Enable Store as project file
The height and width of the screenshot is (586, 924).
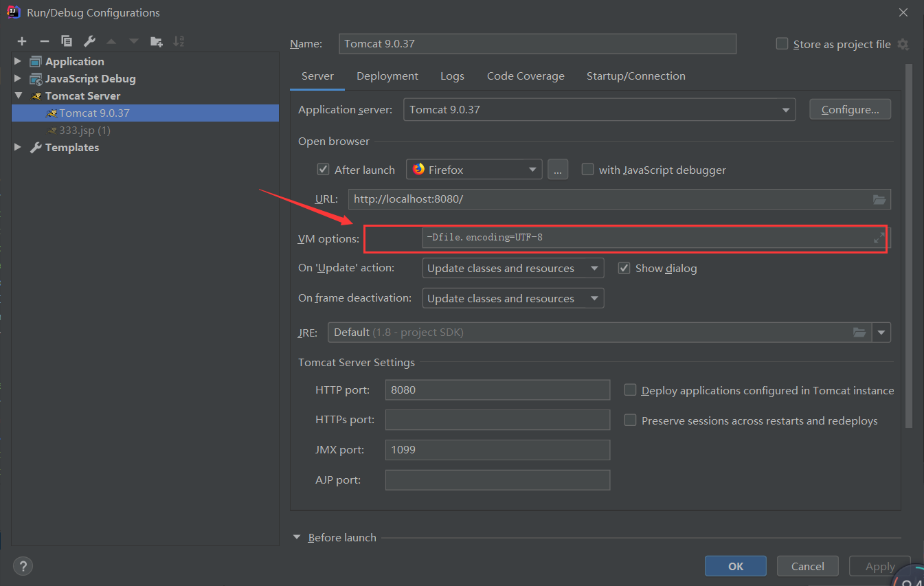click(782, 43)
